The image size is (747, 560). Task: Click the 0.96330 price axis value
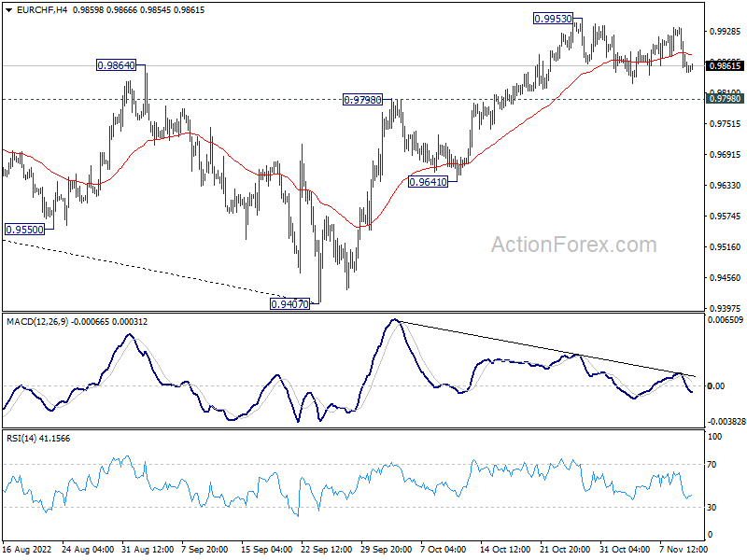point(726,185)
